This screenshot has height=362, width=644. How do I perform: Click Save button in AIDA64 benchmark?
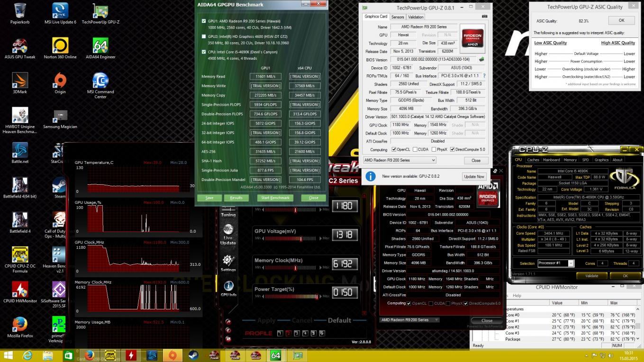[209, 198]
